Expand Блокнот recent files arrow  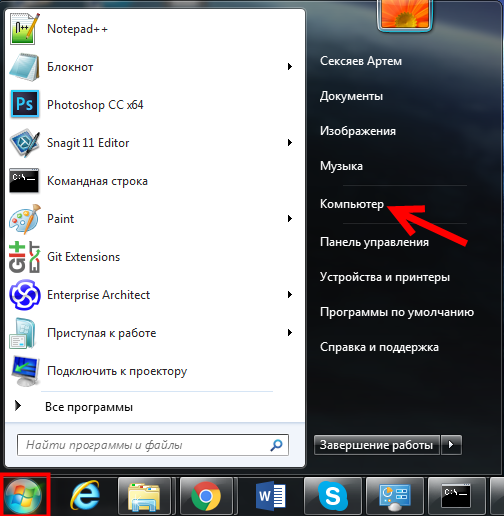(290, 67)
